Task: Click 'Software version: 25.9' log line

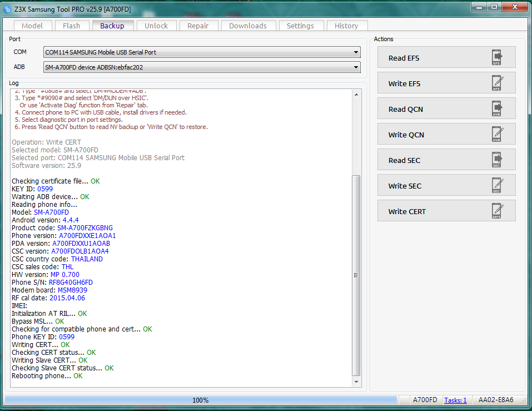Action: (47, 166)
